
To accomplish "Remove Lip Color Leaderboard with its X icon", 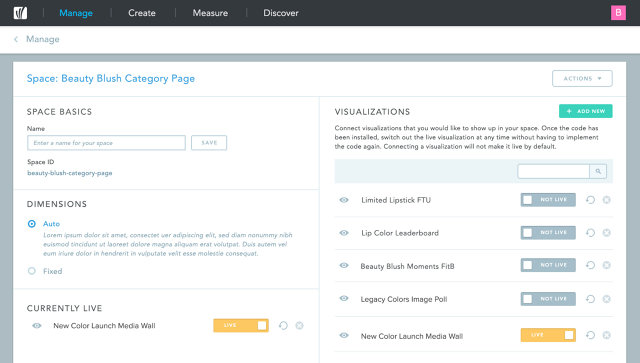I will point(607,232).
